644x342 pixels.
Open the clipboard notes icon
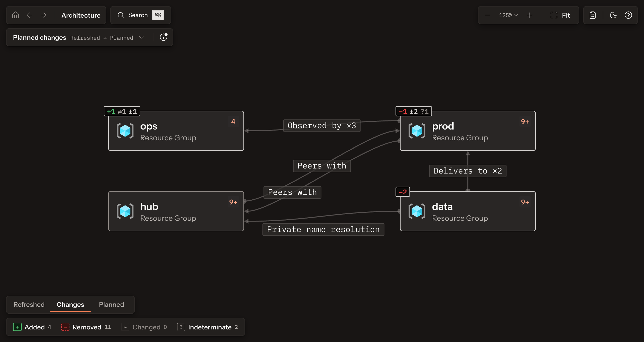pyautogui.click(x=593, y=15)
